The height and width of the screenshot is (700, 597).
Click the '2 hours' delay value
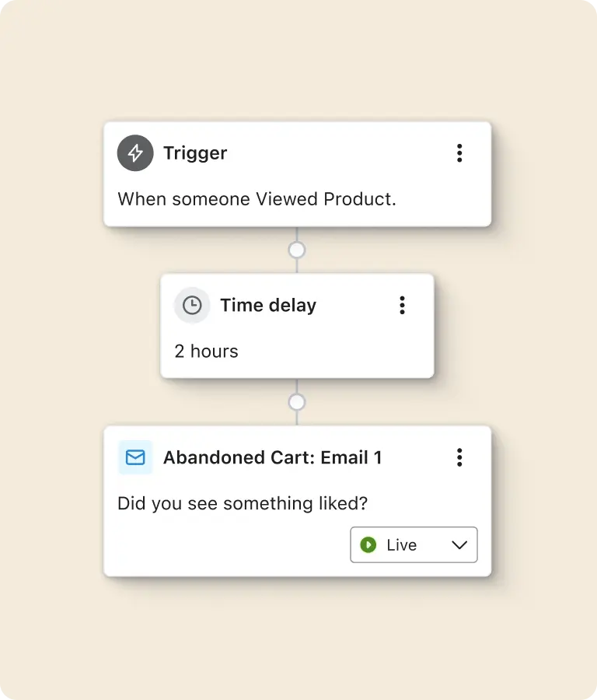click(205, 351)
